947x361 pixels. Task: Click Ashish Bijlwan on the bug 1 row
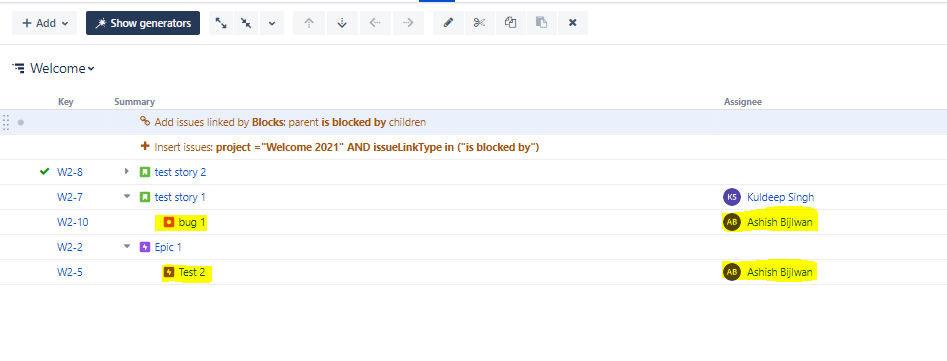pyautogui.click(x=780, y=222)
